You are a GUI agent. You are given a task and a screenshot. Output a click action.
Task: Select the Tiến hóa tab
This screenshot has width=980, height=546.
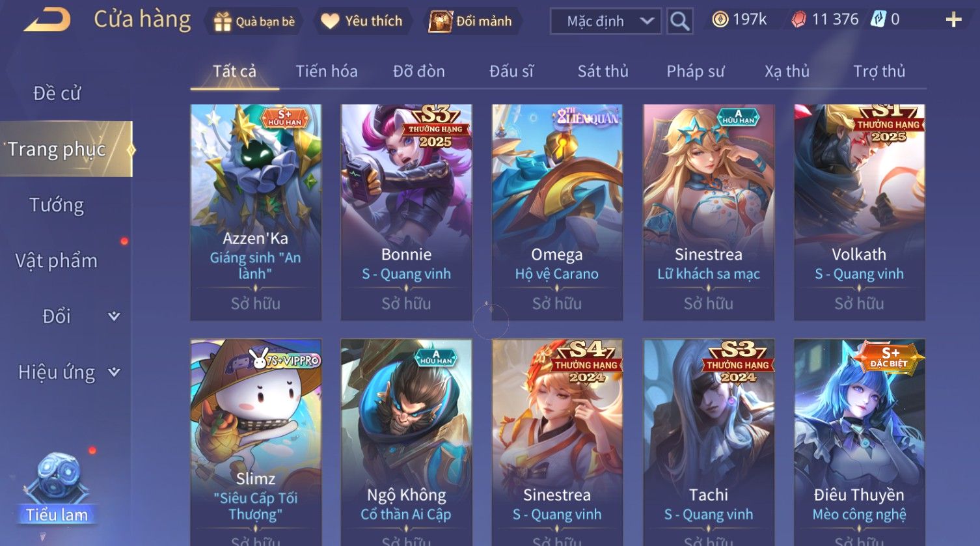pyautogui.click(x=326, y=71)
